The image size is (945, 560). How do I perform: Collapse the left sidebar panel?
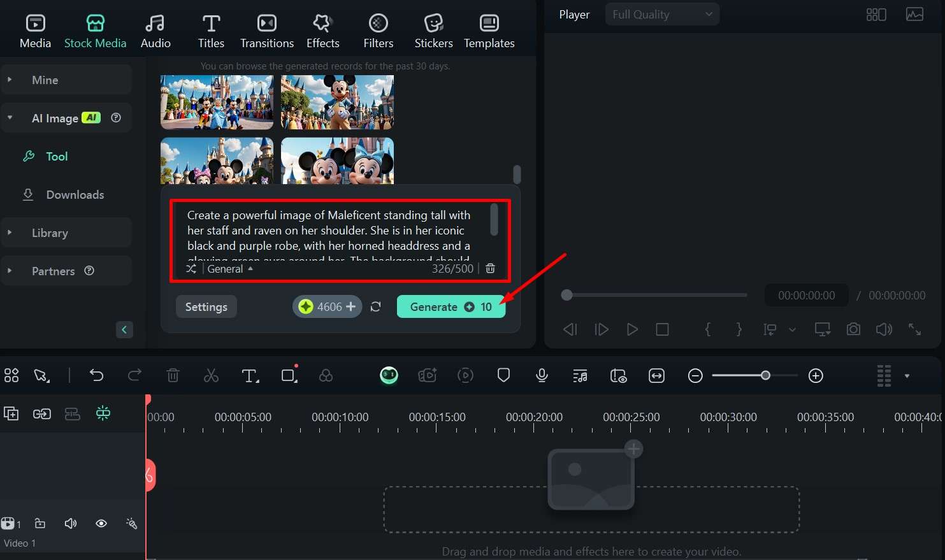coord(124,329)
